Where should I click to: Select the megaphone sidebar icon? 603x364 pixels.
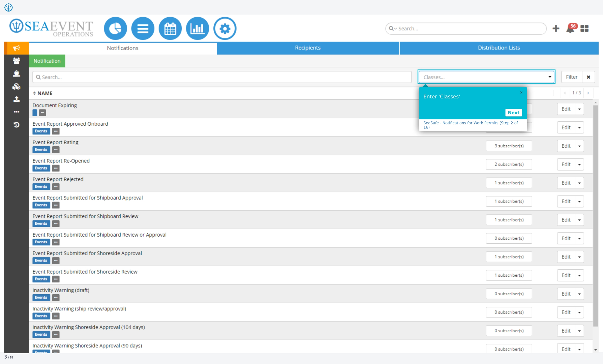point(16,48)
